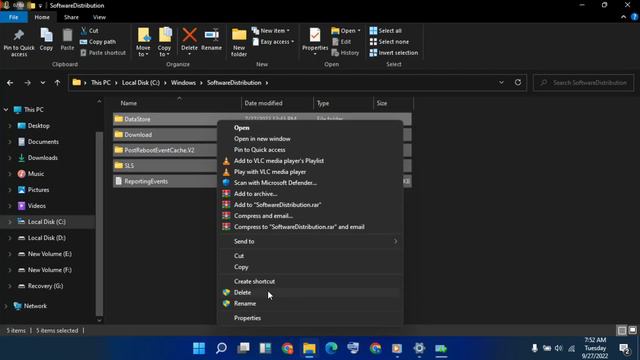
Task: Click This PC in the address breadcrumb
Action: click(101, 82)
